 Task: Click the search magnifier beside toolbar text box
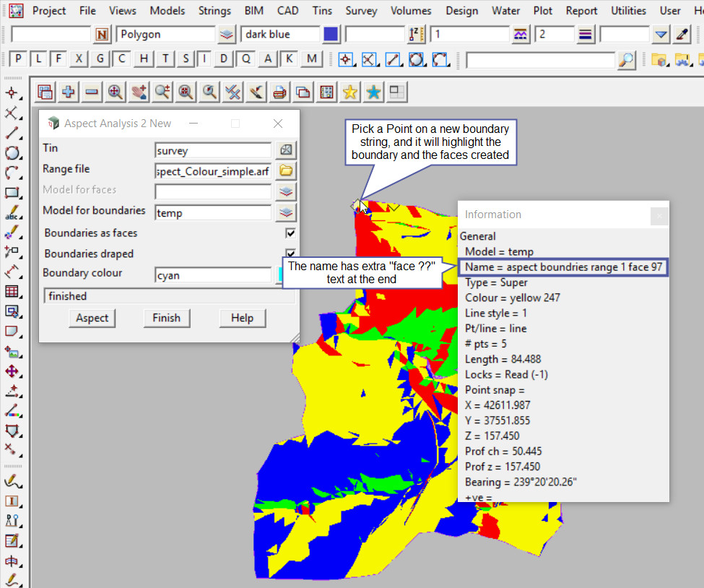point(627,60)
